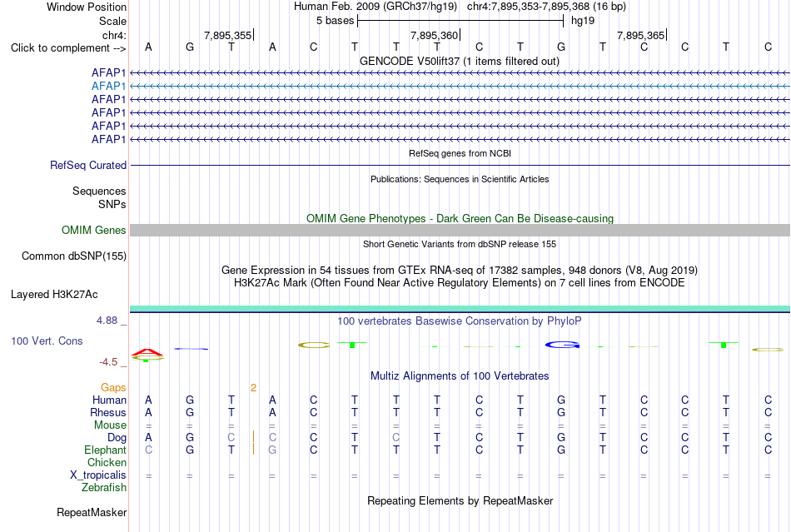Click the Scale label in ruler

coord(112,21)
